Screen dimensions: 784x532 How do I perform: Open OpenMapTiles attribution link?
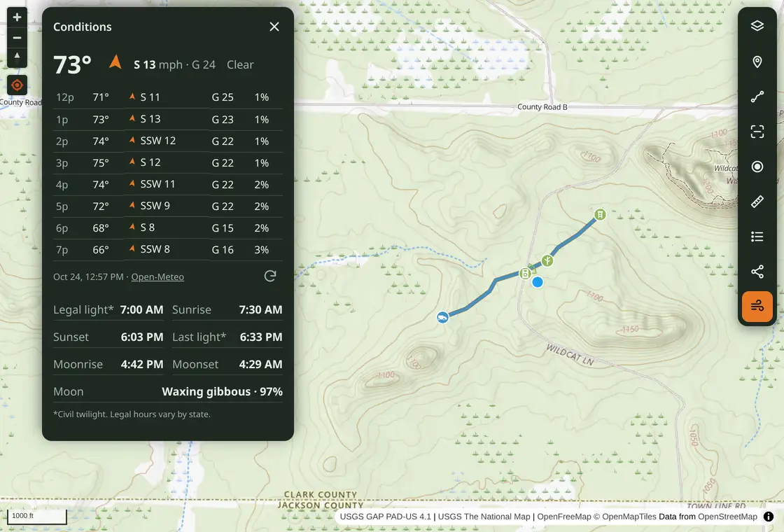point(624,517)
